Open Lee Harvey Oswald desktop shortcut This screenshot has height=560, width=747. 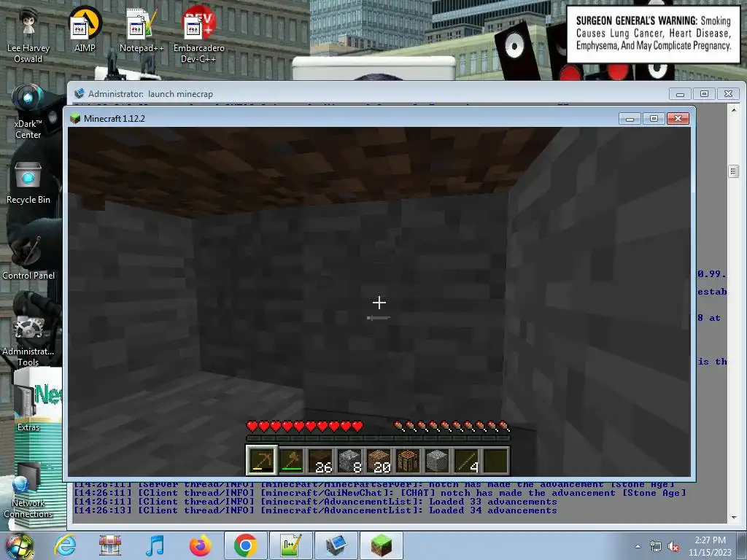(28, 35)
